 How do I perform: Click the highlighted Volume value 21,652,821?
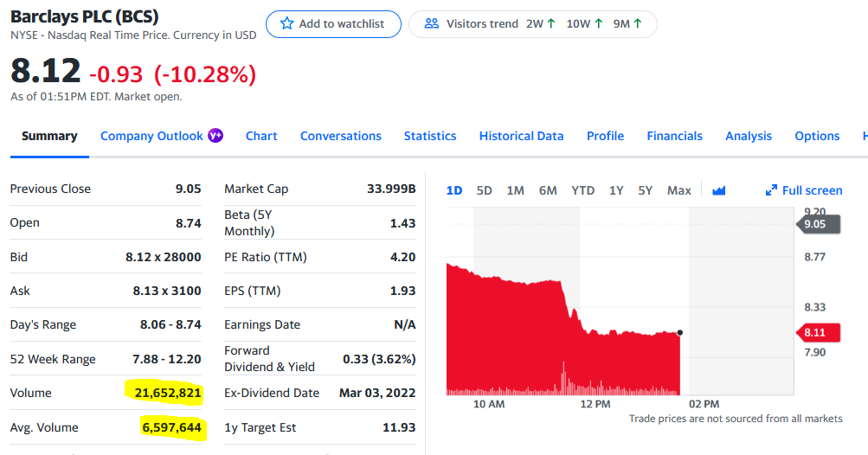[x=168, y=393]
